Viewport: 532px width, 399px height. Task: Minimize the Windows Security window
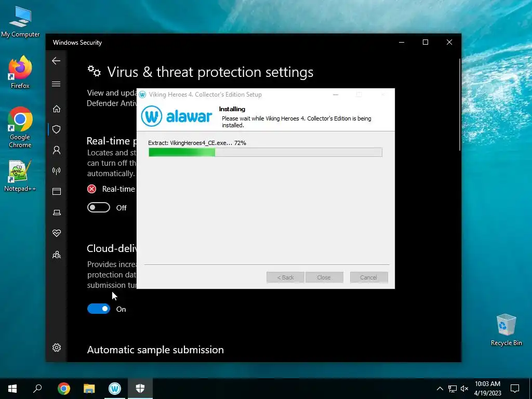[402, 42]
